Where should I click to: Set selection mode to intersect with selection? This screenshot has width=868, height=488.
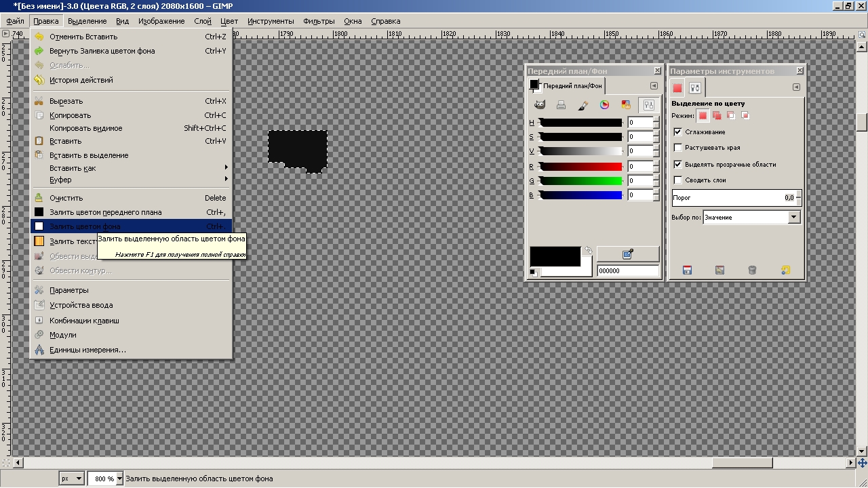click(x=745, y=116)
